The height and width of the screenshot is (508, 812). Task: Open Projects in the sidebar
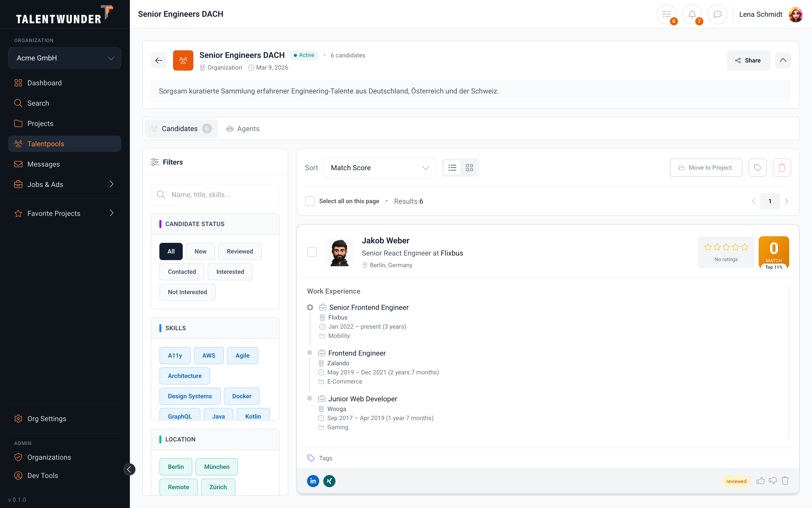[x=65, y=124]
